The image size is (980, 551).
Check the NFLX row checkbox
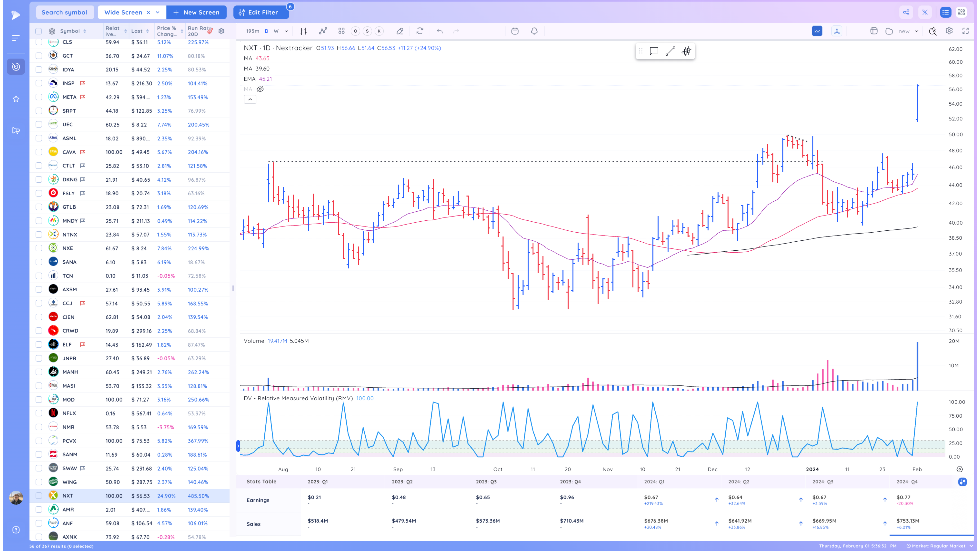click(39, 413)
